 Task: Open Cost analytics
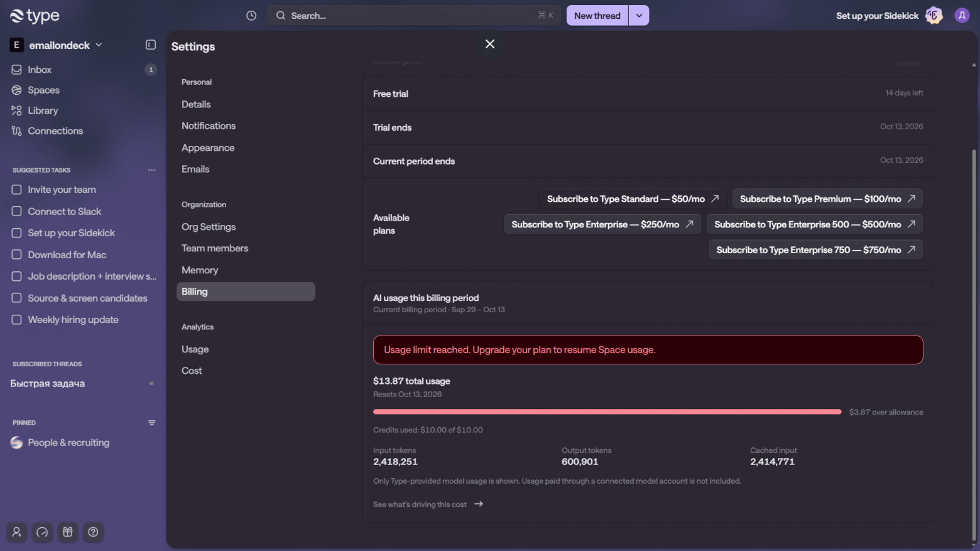(x=246, y=371)
